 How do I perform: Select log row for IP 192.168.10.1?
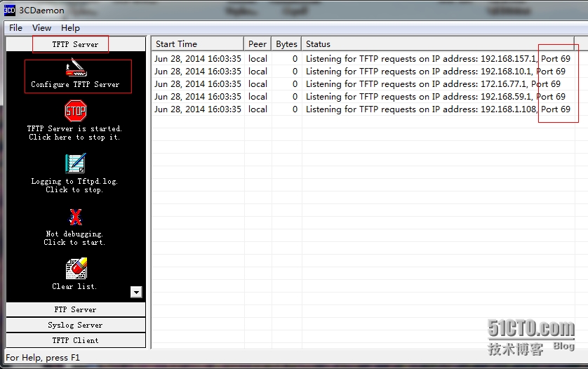coord(362,72)
